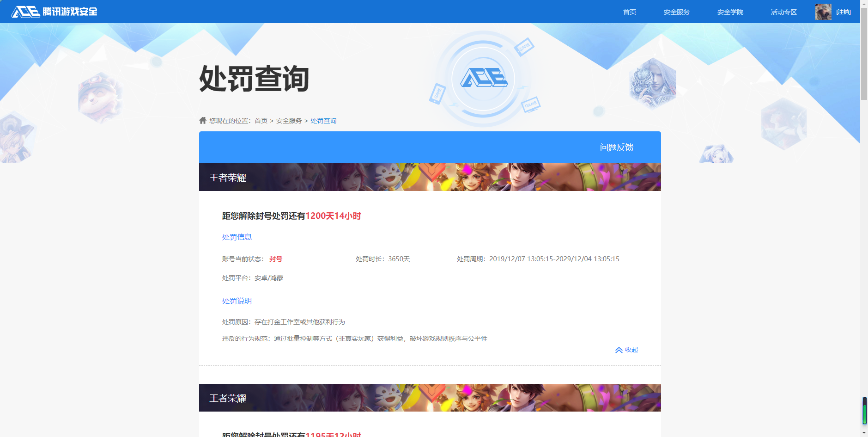Click the home icon in the breadcrumb
The height and width of the screenshot is (437, 868).
pyautogui.click(x=203, y=120)
